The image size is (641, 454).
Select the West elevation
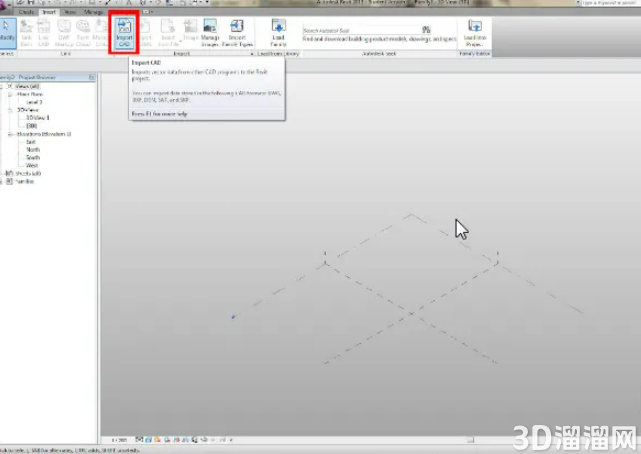coord(32,165)
